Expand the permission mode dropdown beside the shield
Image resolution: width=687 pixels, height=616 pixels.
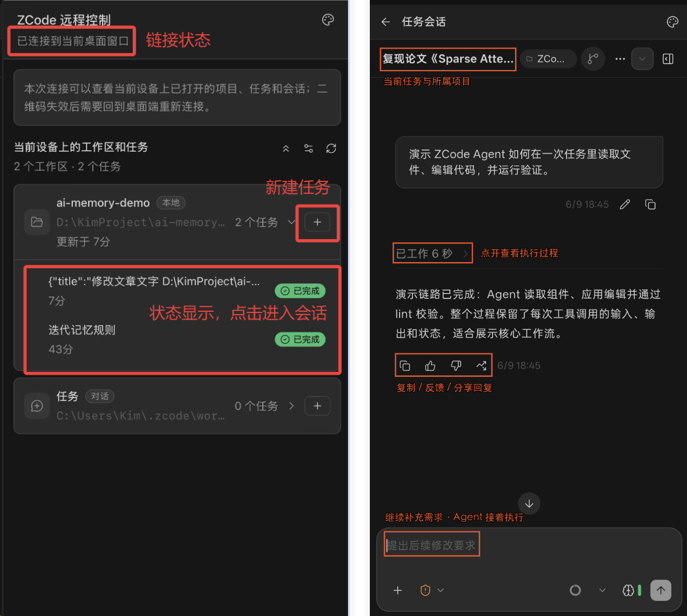(x=440, y=590)
